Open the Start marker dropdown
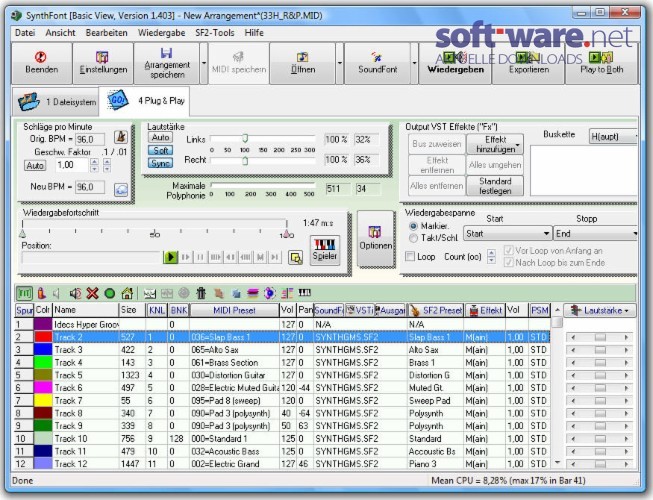653x500 pixels. click(x=507, y=234)
